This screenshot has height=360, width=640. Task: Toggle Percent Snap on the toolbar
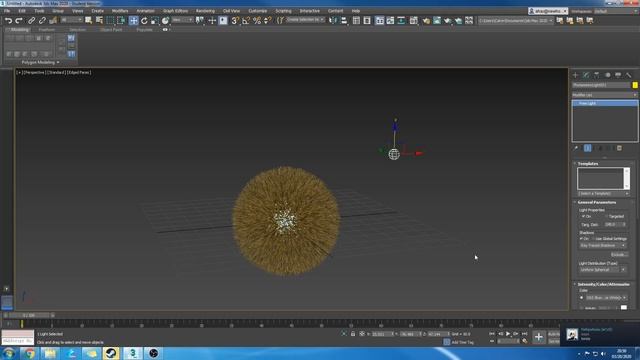pos(257,20)
